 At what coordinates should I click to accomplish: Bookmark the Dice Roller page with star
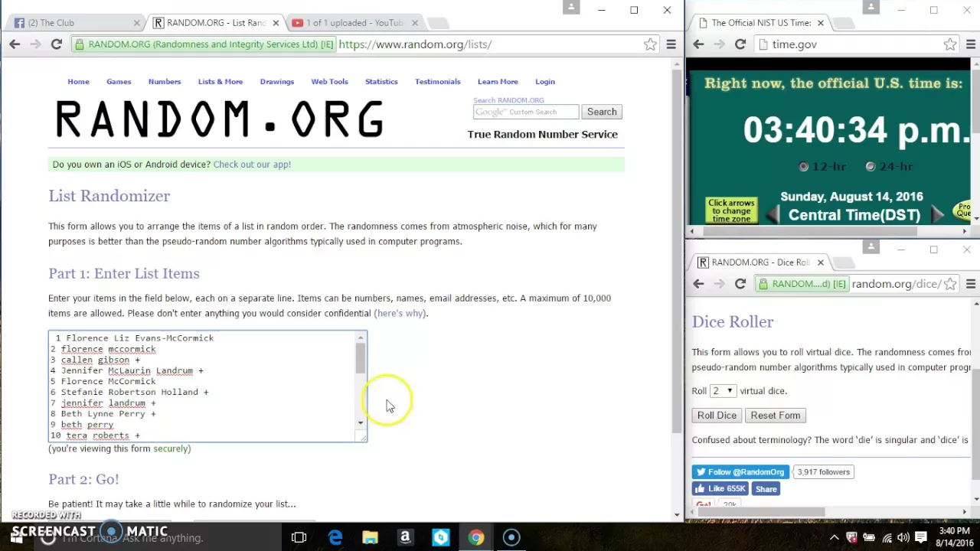tap(950, 284)
